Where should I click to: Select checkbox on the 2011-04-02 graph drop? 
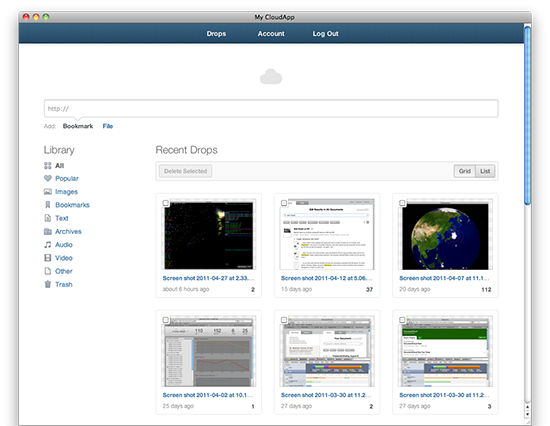[x=166, y=320]
